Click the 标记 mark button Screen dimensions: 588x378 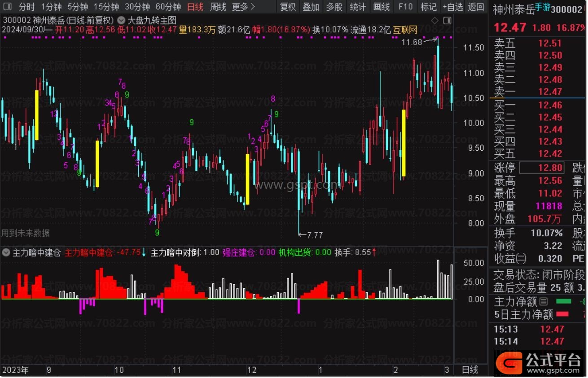coord(428,7)
